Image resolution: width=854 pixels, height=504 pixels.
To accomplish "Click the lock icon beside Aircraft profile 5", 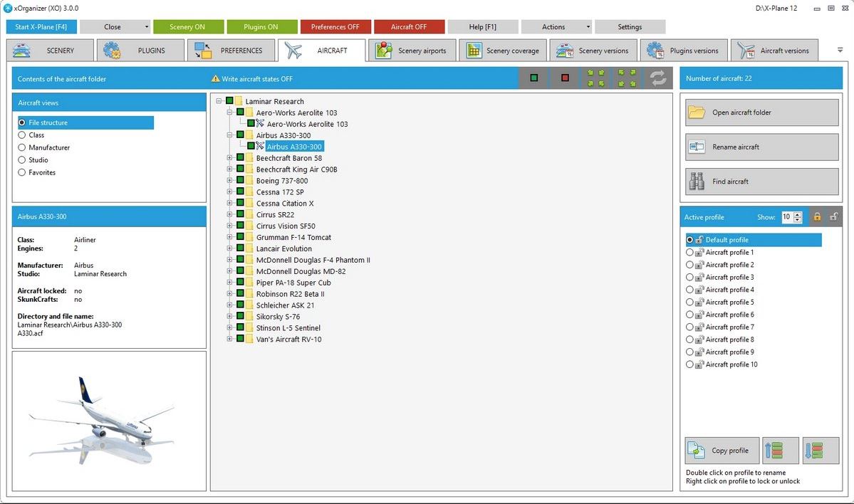I will [700, 302].
